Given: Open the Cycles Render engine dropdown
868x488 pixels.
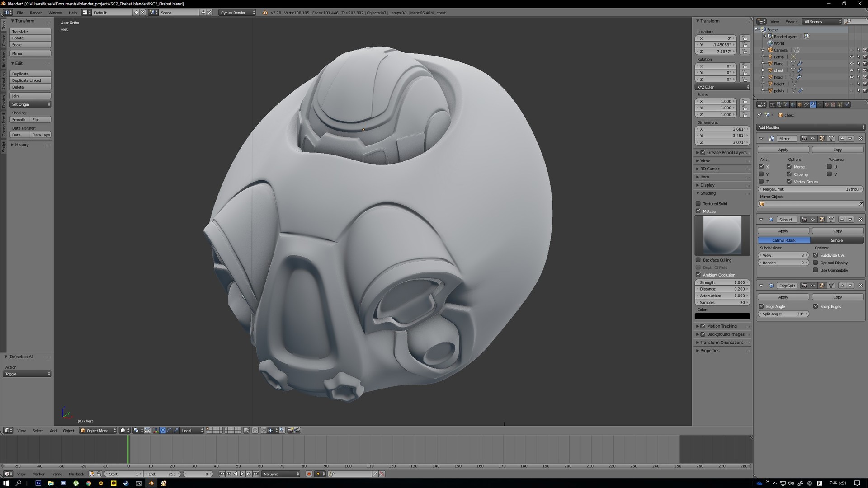Looking at the screenshot, I should click(x=237, y=13).
